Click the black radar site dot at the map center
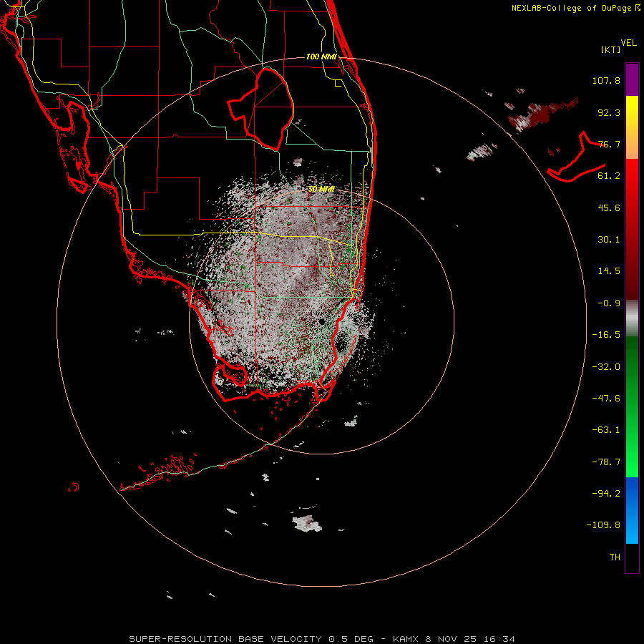This screenshot has width=644, height=644. pyautogui.click(x=322, y=322)
